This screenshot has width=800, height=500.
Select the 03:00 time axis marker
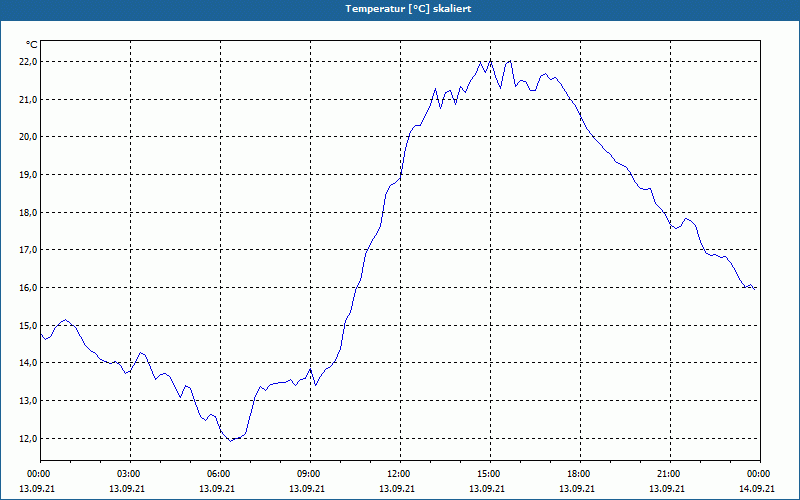point(130,474)
